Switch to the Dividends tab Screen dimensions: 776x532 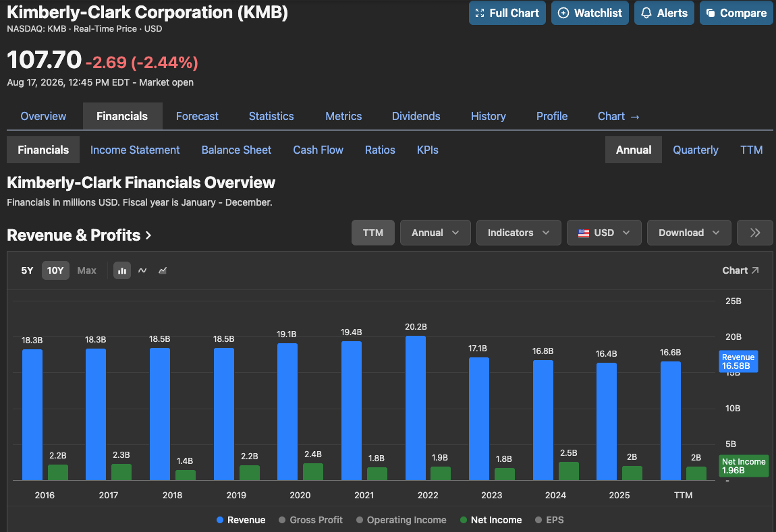click(x=416, y=116)
